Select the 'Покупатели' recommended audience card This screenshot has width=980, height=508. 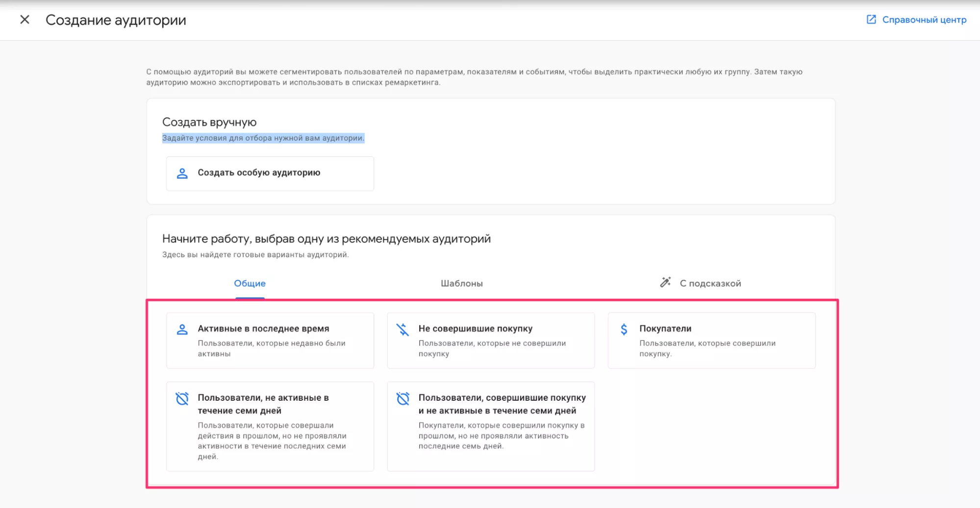tap(711, 340)
